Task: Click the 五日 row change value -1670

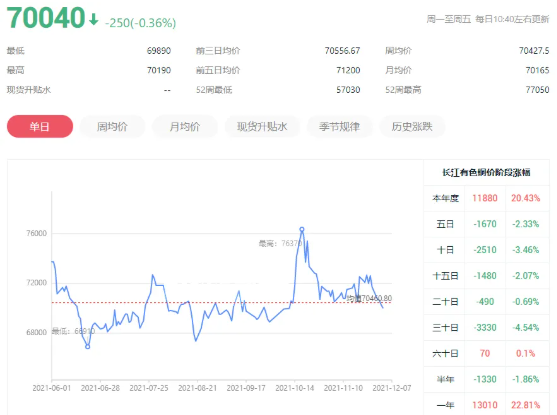Action: pos(485,224)
